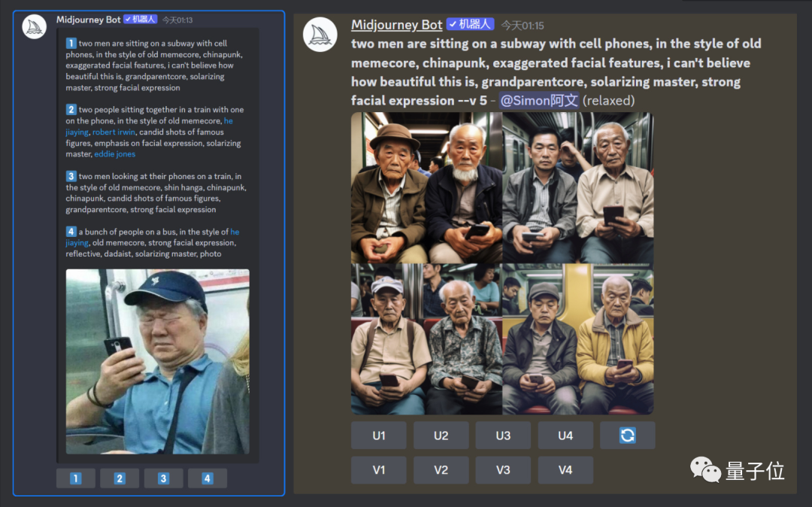Click the V3 variation button
The height and width of the screenshot is (507, 812).
pyautogui.click(x=502, y=469)
